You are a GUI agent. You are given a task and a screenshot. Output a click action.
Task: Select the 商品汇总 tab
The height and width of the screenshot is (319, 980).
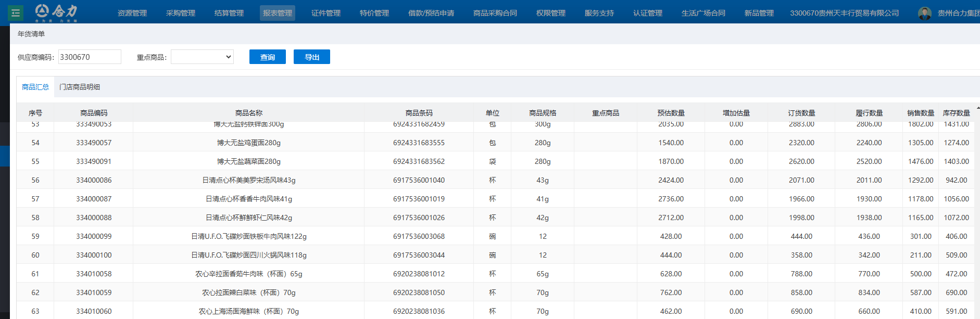point(35,87)
